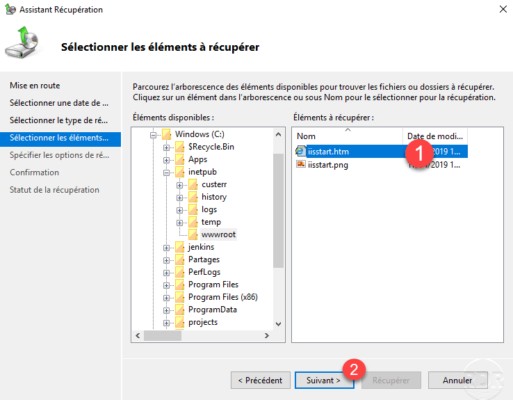Expand the history tree node

180,198
